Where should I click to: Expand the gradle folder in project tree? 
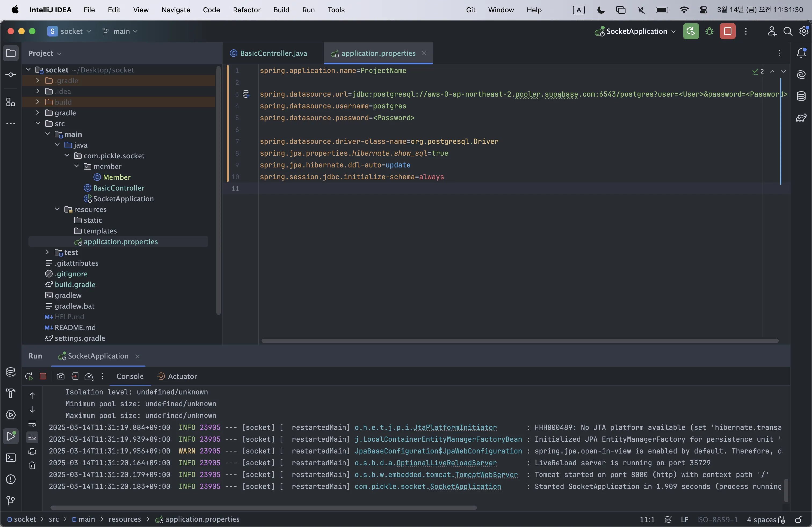coord(38,112)
